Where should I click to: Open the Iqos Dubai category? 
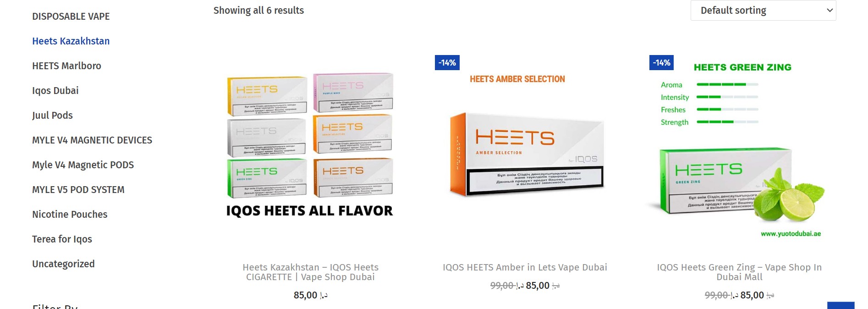pos(55,91)
